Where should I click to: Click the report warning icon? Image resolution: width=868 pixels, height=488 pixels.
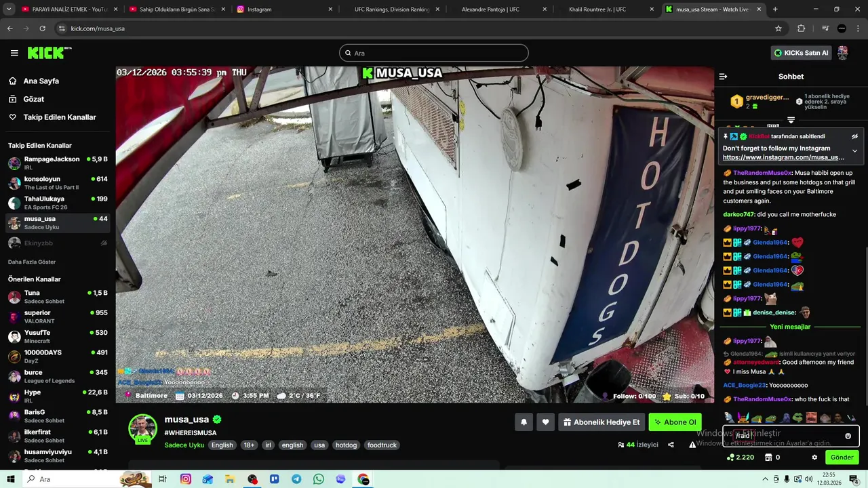[x=692, y=445]
